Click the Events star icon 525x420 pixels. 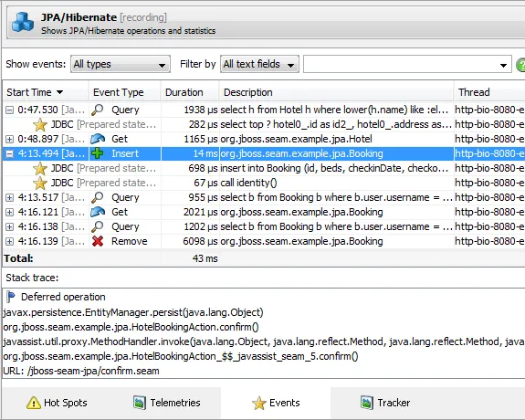point(258,403)
